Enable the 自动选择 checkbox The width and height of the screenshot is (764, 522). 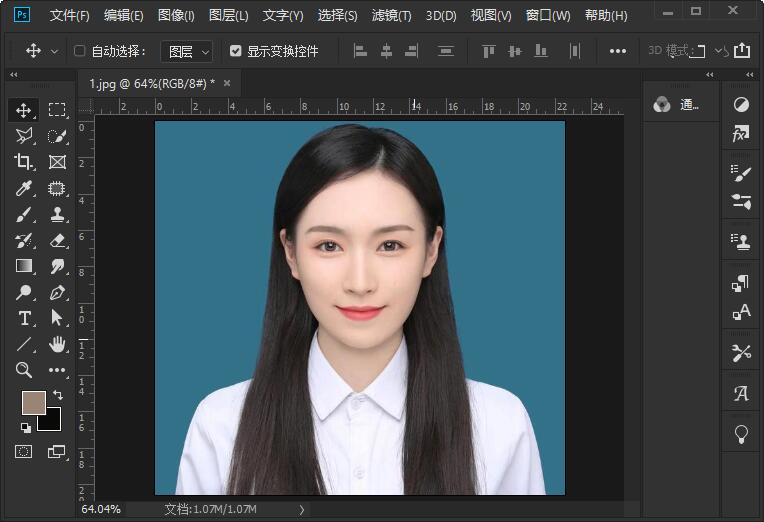(79, 51)
